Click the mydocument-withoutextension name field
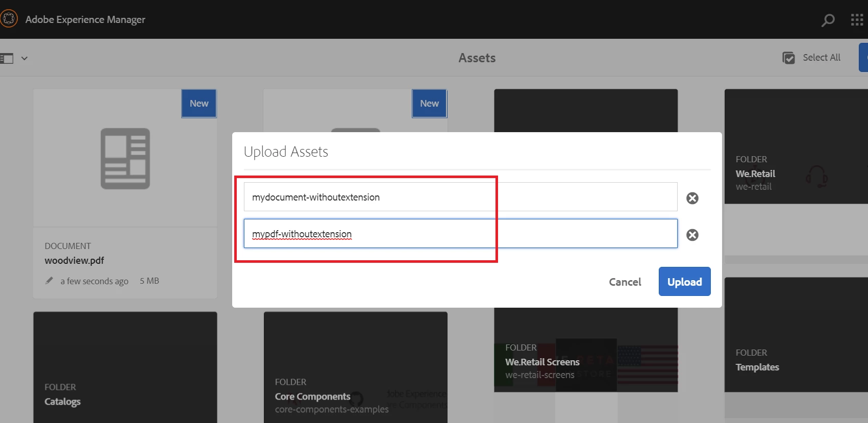The height and width of the screenshot is (423, 868). (460, 197)
